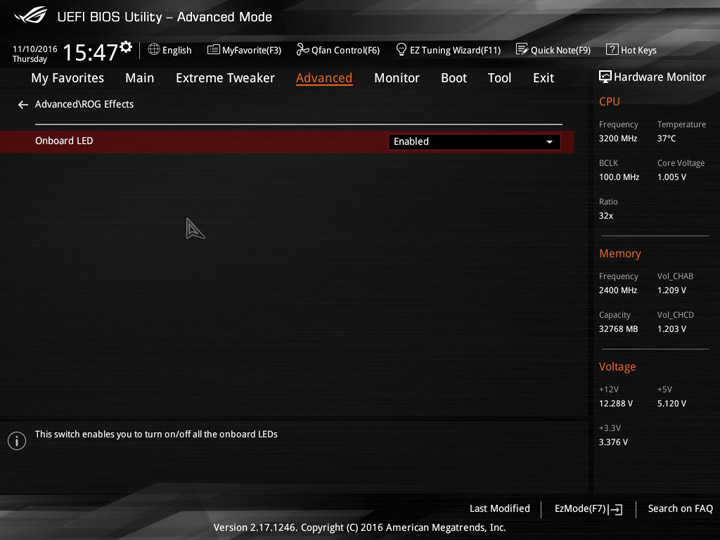The height and width of the screenshot is (540, 720).
Task: Open MyFavorite(F3) text button
Action: click(252, 50)
